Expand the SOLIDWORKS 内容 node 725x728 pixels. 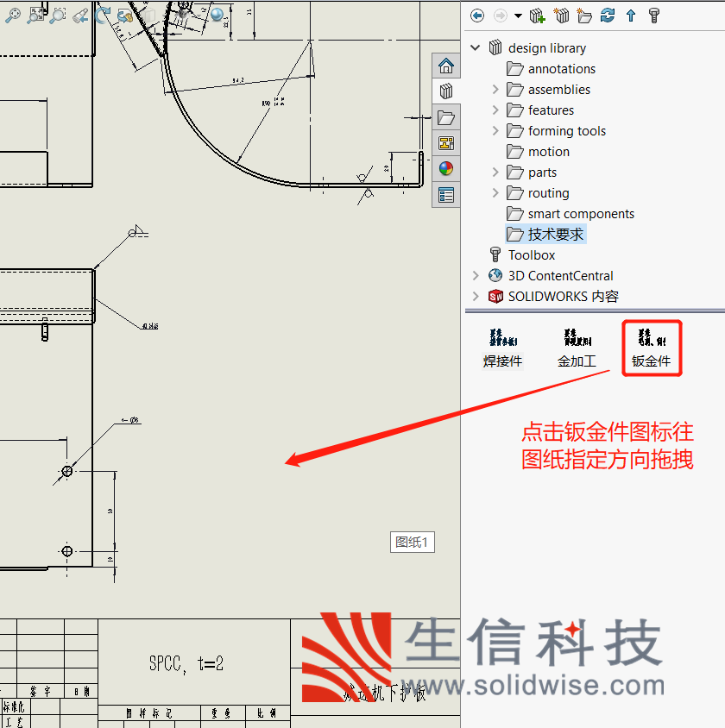point(475,296)
